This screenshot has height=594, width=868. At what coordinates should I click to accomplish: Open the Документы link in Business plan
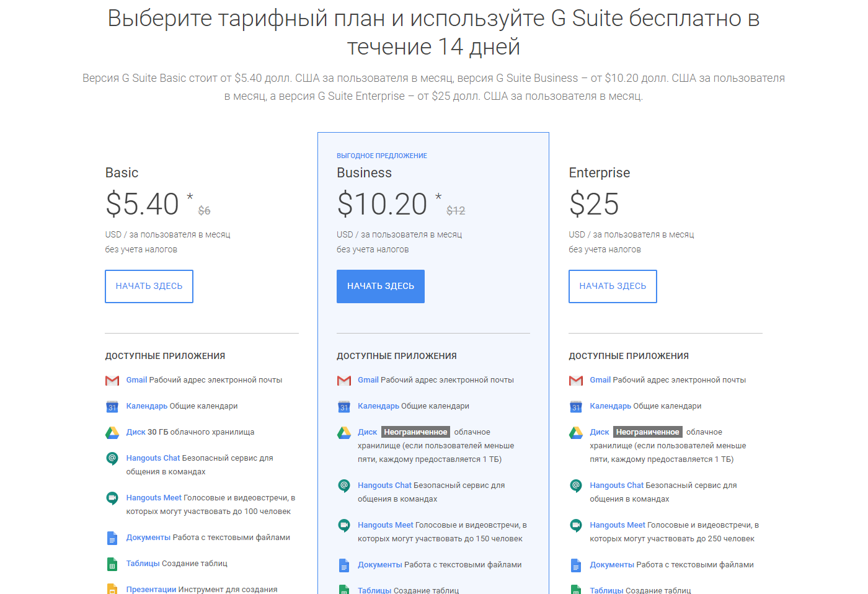[x=380, y=565]
